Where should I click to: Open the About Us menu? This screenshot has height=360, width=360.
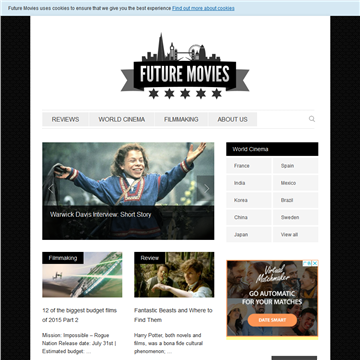(232, 119)
